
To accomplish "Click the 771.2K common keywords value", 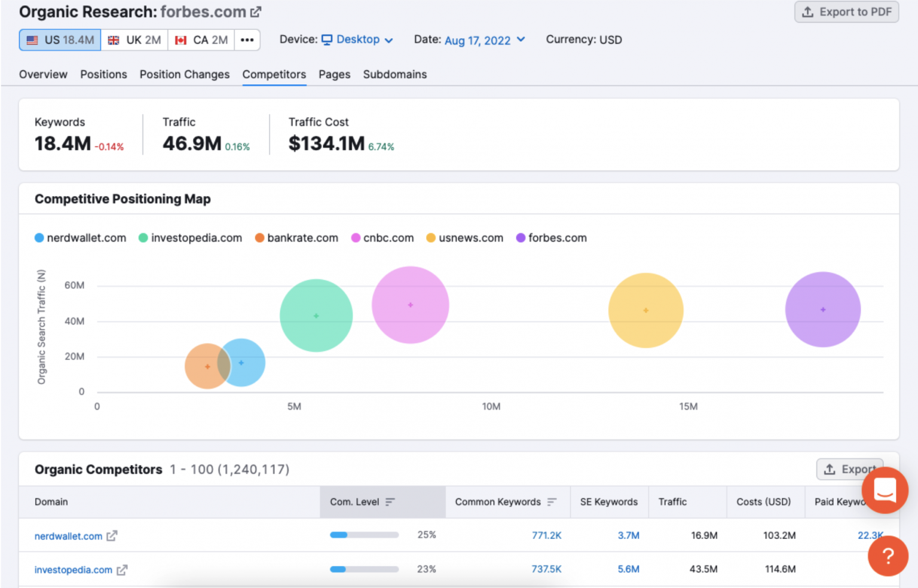I will 546,535.
